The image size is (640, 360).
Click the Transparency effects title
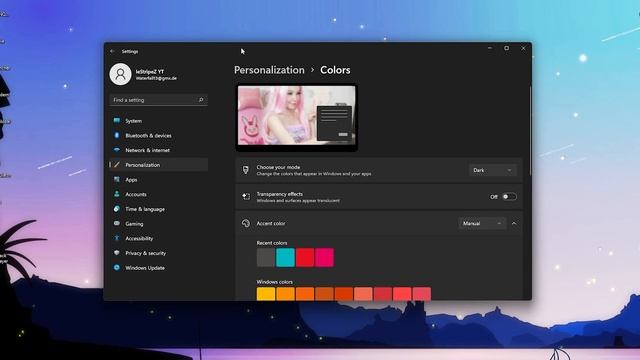tap(280, 194)
